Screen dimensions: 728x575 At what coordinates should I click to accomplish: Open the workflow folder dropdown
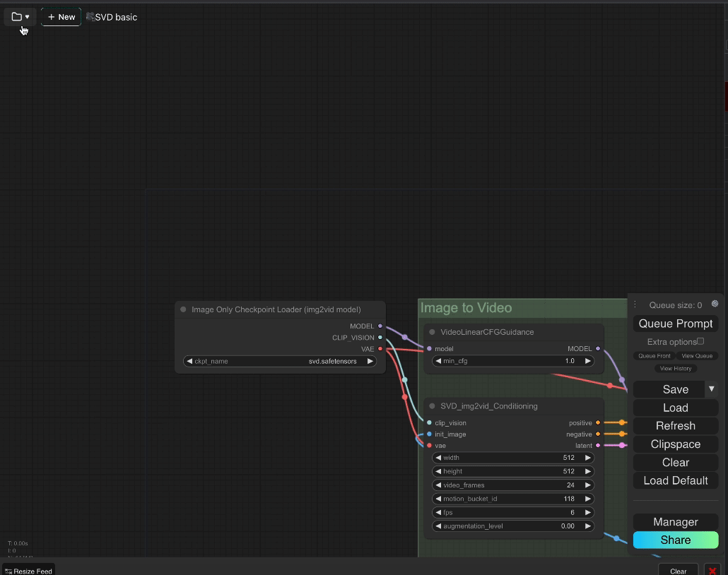[20, 17]
